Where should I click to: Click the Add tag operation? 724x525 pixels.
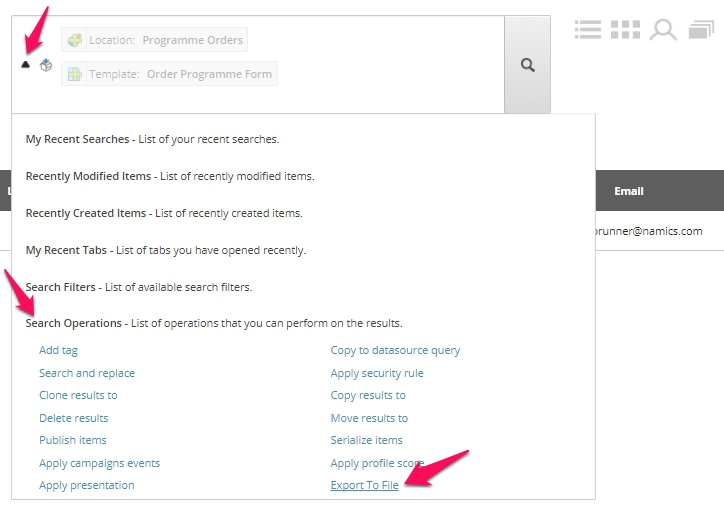click(58, 350)
